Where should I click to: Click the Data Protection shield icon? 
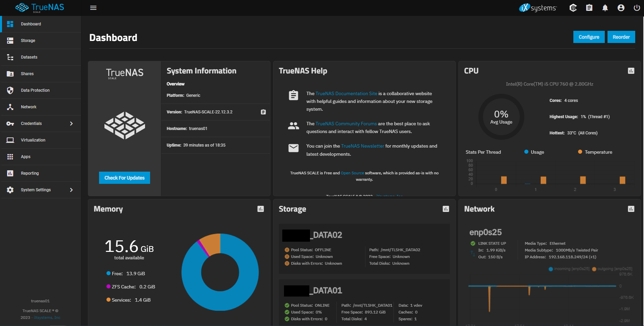[10, 90]
